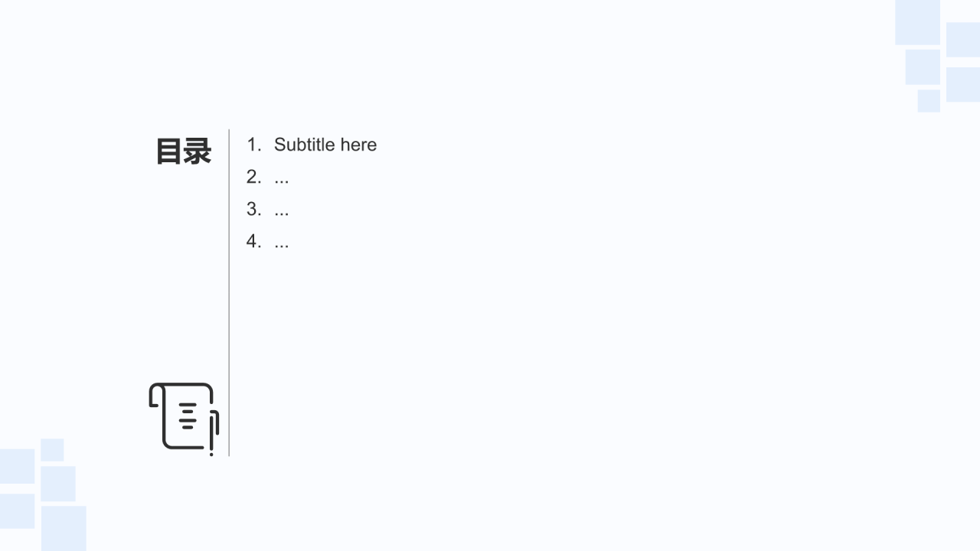Click the text lines inside the scroll icon
The image size is (980, 551).
click(188, 416)
